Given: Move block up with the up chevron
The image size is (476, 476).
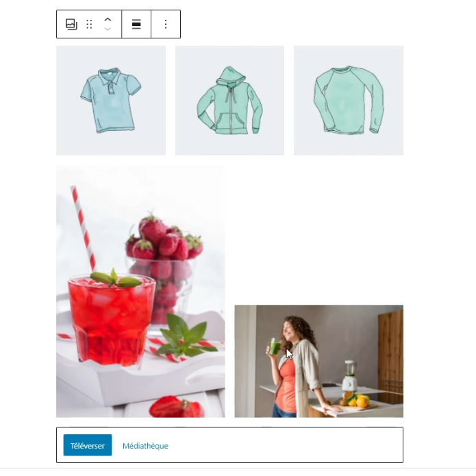Looking at the screenshot, I should tap(108, 20).
